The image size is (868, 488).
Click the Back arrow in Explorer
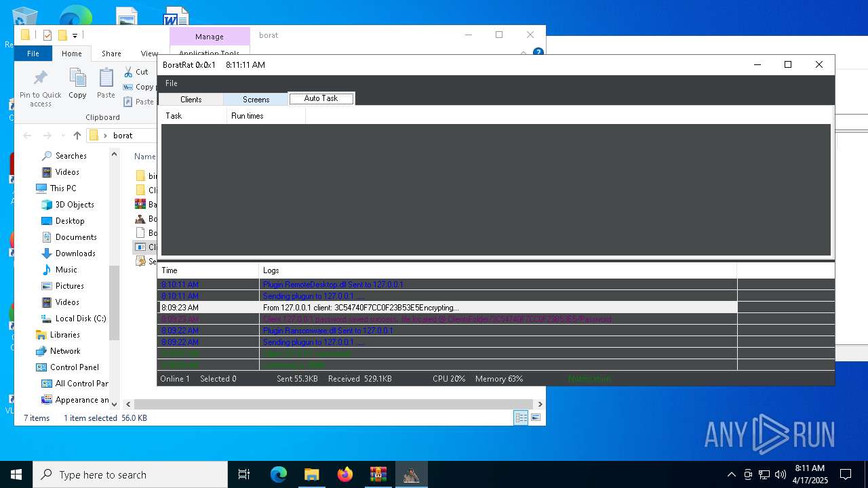click(x=27, y=136)
